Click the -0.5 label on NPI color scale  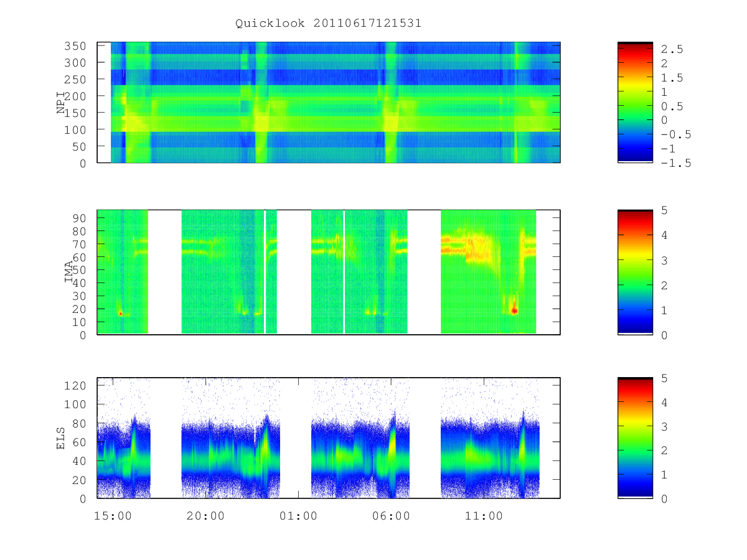point(676,134)
